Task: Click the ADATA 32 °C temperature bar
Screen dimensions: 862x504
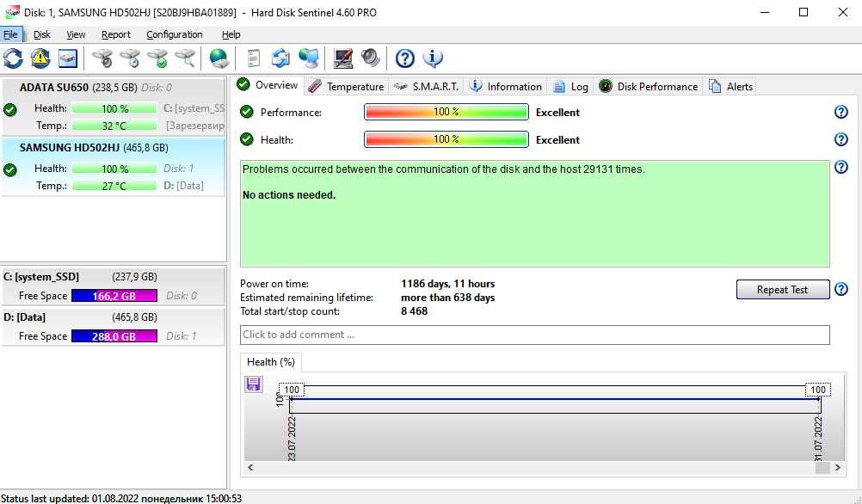Action: click(x=114, y=126)
